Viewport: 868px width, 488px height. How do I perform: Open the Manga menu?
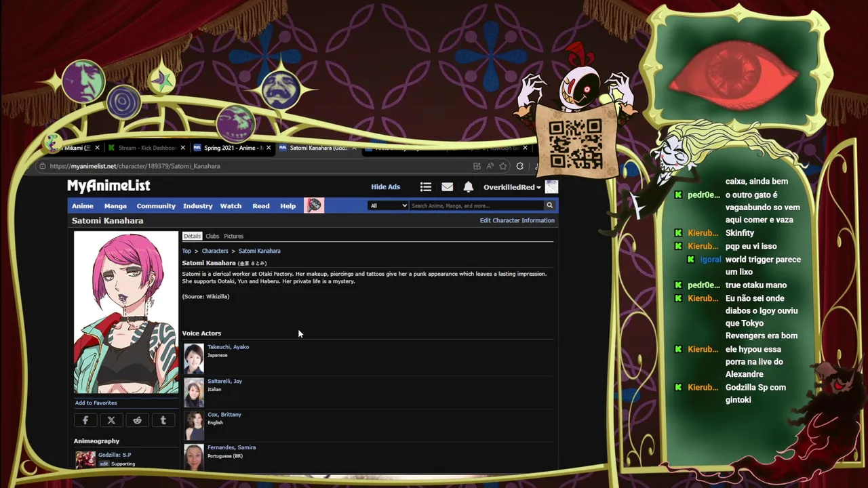(115, 206)
